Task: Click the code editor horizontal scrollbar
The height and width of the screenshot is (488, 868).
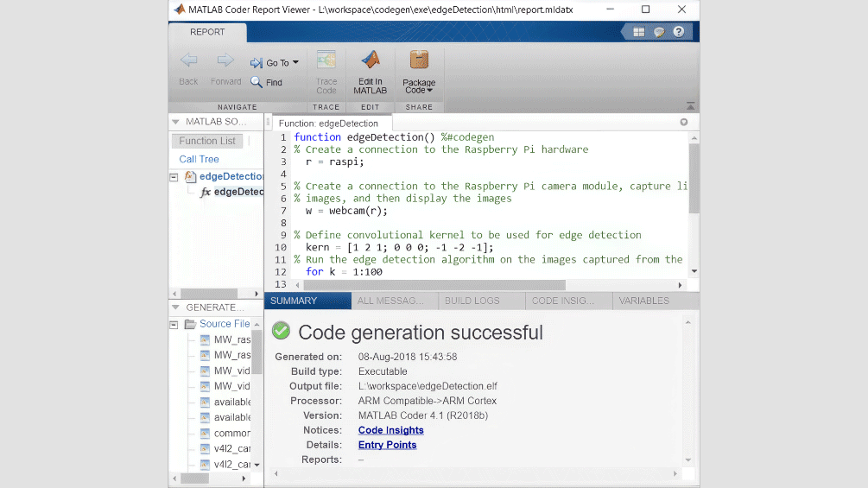Action: [432, 285]
